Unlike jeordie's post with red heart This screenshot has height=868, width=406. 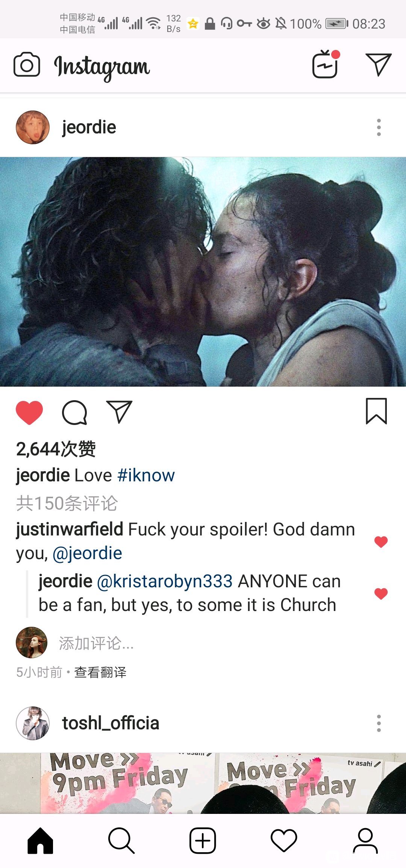(29, 413)
